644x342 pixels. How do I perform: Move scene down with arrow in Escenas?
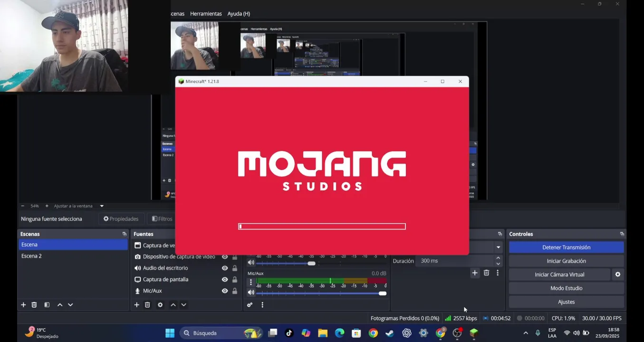(70, 305)
